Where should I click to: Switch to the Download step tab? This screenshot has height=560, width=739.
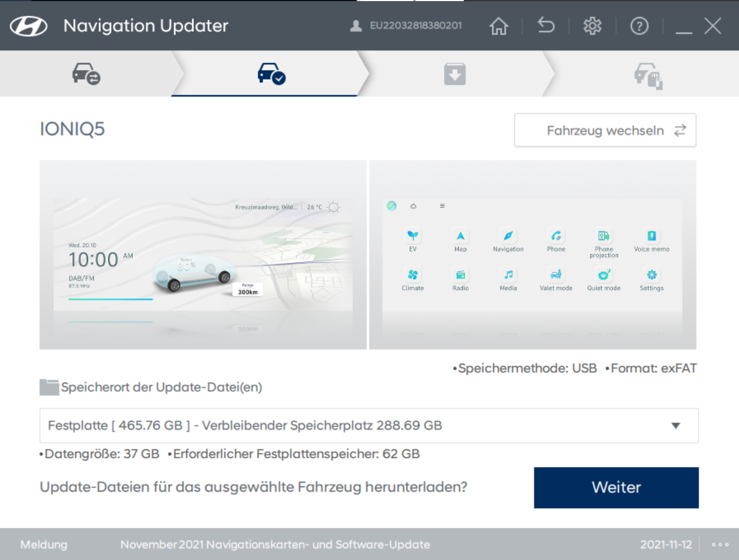point(454,74)
